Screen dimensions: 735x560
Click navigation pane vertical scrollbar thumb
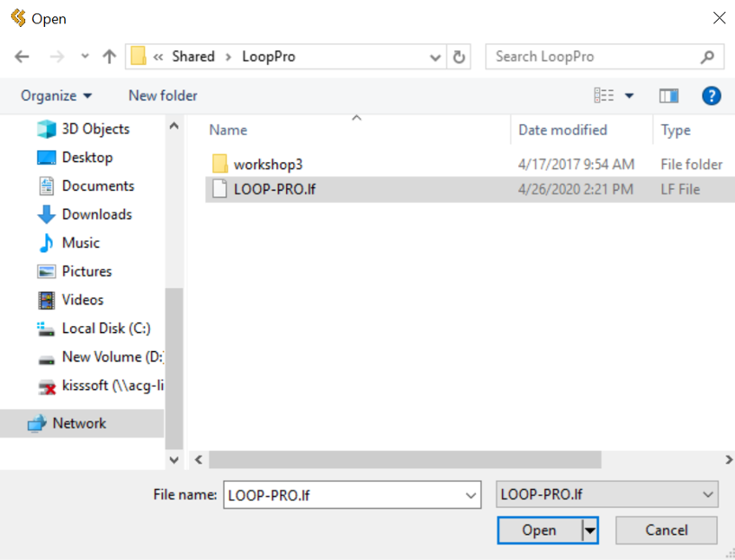pos(174,368)
